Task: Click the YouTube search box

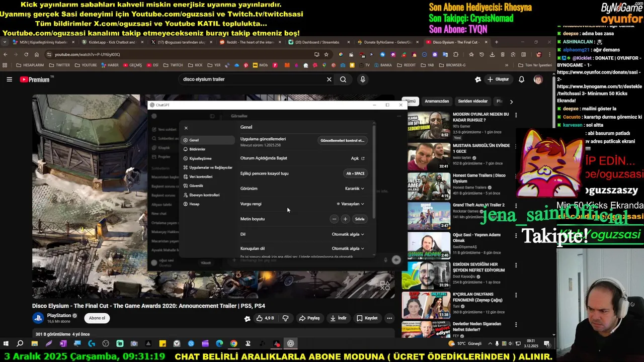Action: (x=252, y=79)
